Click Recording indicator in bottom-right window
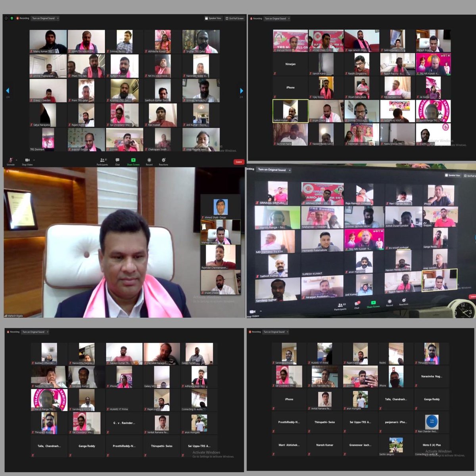 point(255,332)
